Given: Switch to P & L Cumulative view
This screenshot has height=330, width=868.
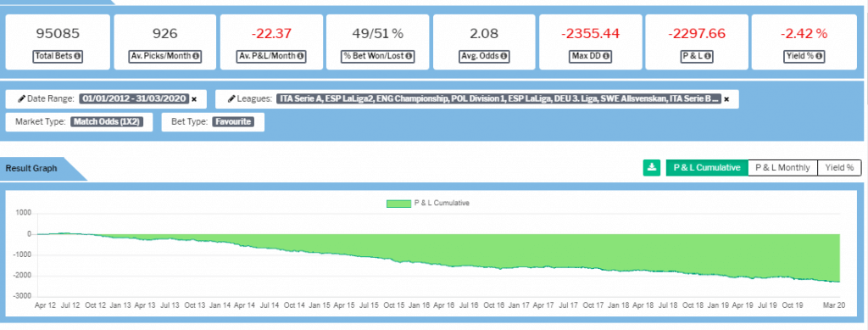Looking at the screenshot, I should [x=707, y=168].
